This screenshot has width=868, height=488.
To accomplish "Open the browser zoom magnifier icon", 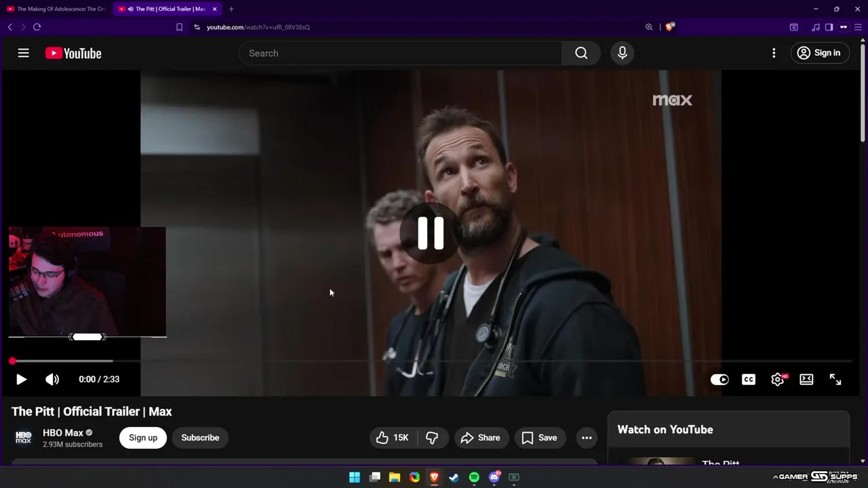I will [649, 27].
